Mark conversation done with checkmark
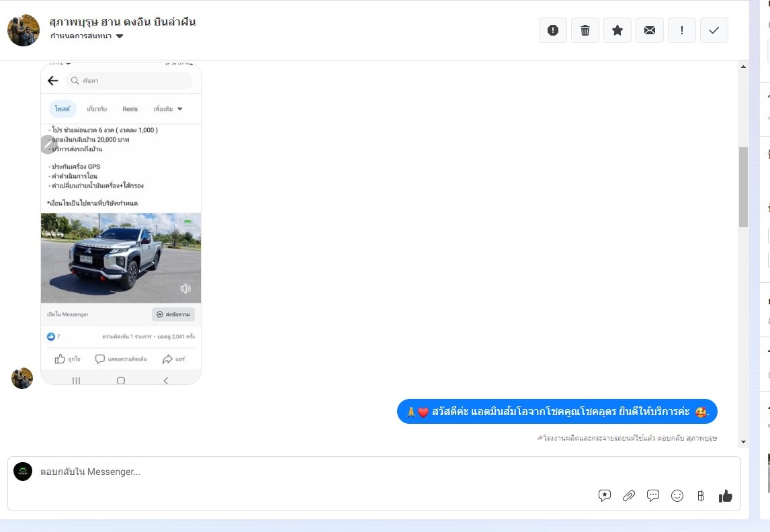Screen dimensions: 770x532 coord(714,30)
